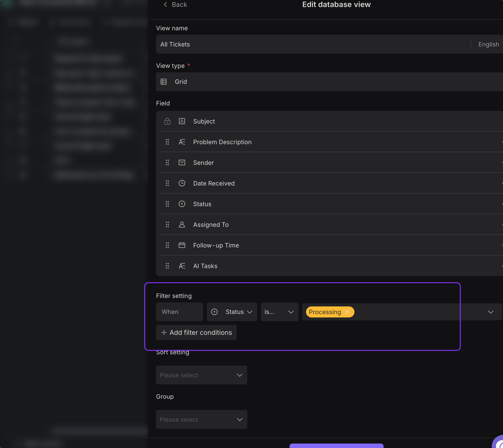Screen dimensions: 503x448
Task: Click the email icon beside Sender
Action: pyautogui.click(x=182, y=163)
